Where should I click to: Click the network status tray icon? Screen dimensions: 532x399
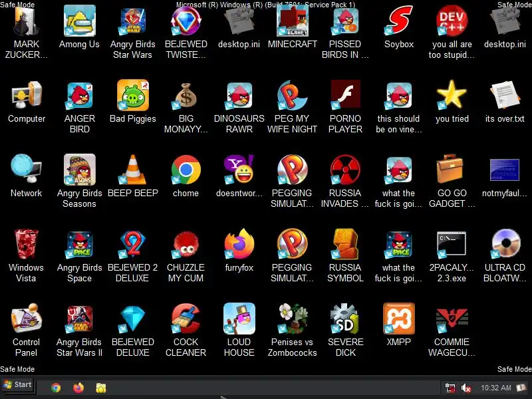(451, 388)
